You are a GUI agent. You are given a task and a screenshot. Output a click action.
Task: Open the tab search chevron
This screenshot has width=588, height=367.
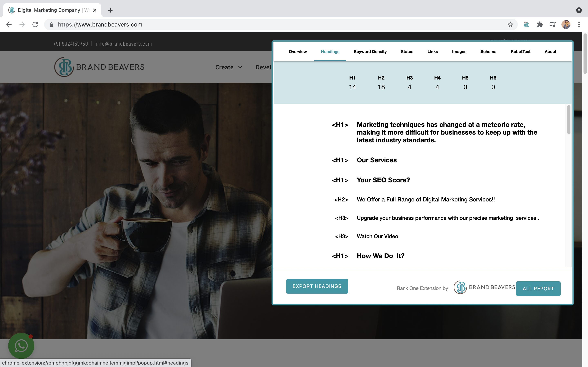pyautogui.click(x=579, y=10)
